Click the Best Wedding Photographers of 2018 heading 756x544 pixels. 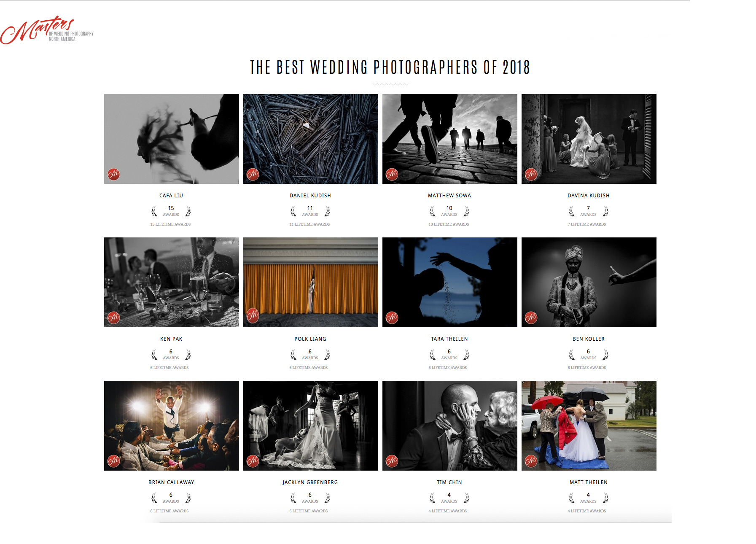click(390, 67)
